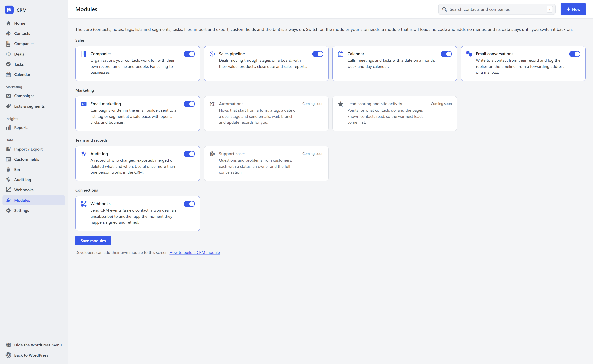Image resolution: width=593 pixels, height=364 pixels.
Task: Turn off the Email conversations switch
Action: 574,54
